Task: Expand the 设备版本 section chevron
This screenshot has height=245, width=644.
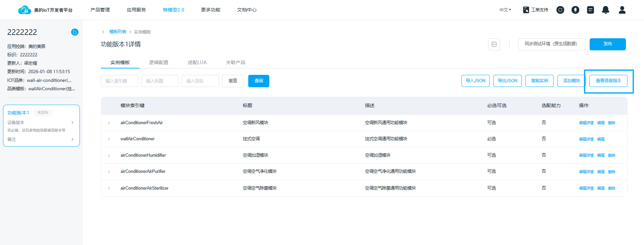Action: coord(72,122)
